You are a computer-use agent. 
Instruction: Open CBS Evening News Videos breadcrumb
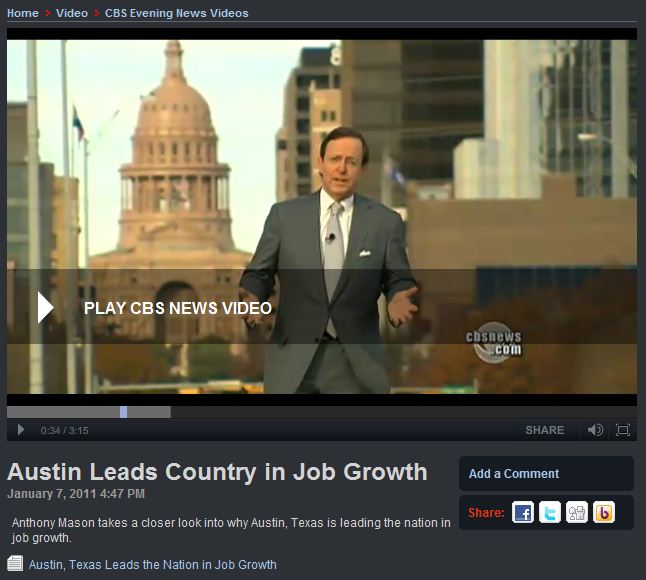point(176,13)
